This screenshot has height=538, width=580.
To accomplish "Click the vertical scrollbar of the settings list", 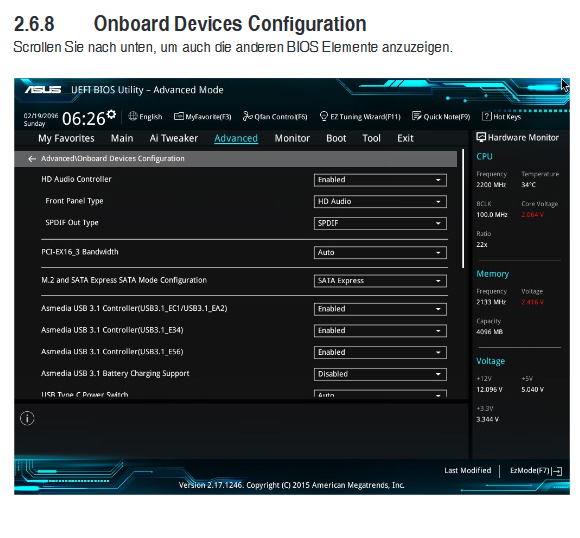I will tap(463, 209).
